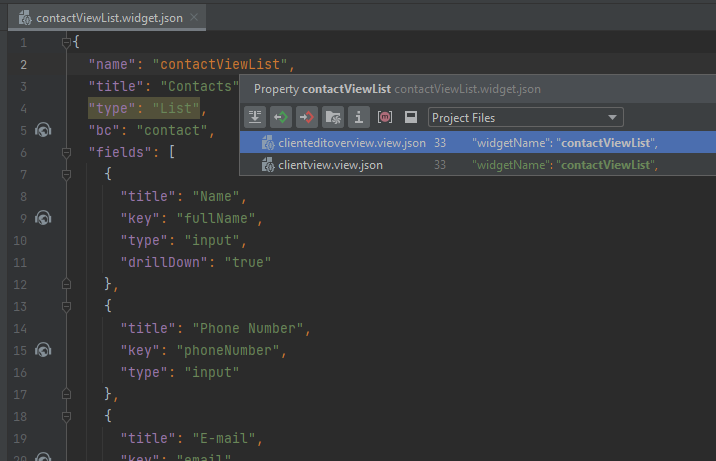Click line number 2 in the gutter
Image resolution: width=716 pixels, height=461 pixels.
click(x=23, y=65)
